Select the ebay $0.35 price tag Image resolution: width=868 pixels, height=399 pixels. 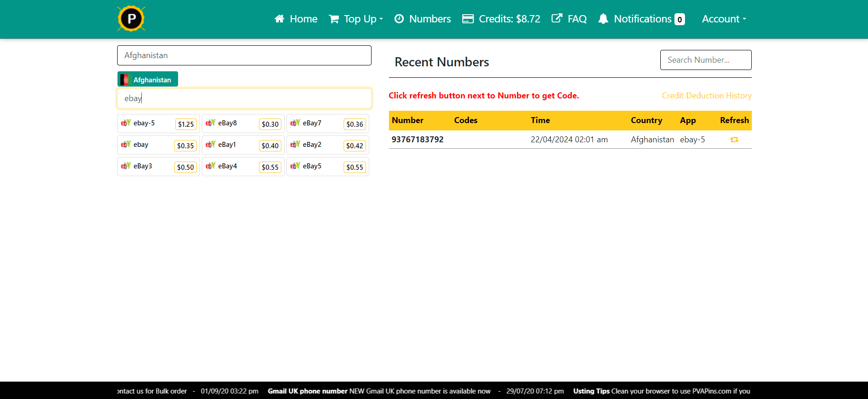185,146
